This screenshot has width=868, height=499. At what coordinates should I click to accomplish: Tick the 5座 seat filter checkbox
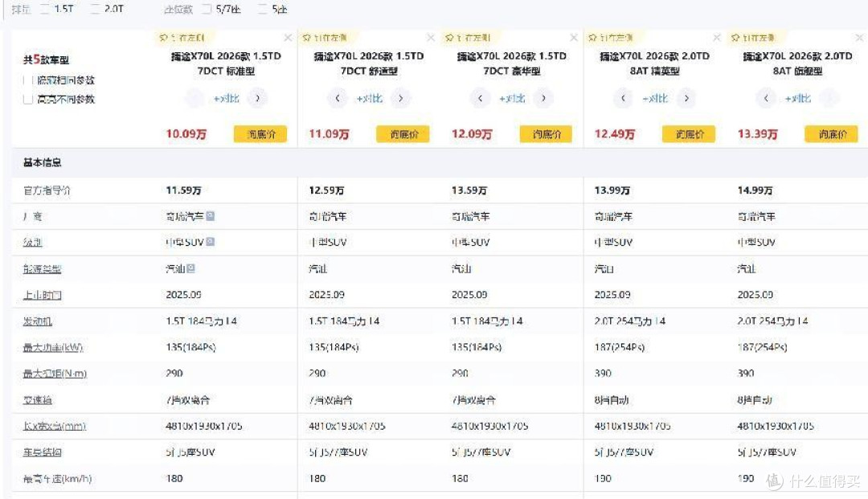(x=262, y=9)
